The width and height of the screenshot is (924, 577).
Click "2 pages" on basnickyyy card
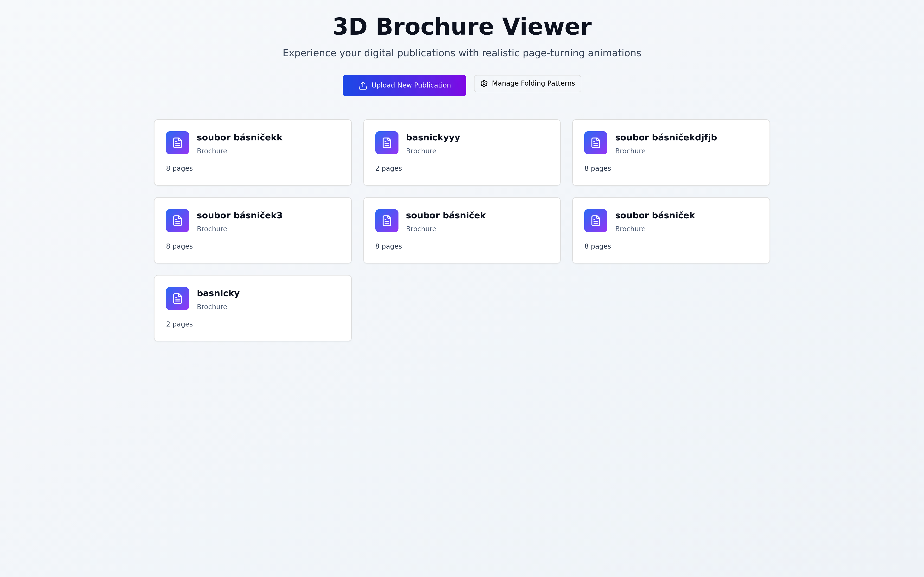388,168
